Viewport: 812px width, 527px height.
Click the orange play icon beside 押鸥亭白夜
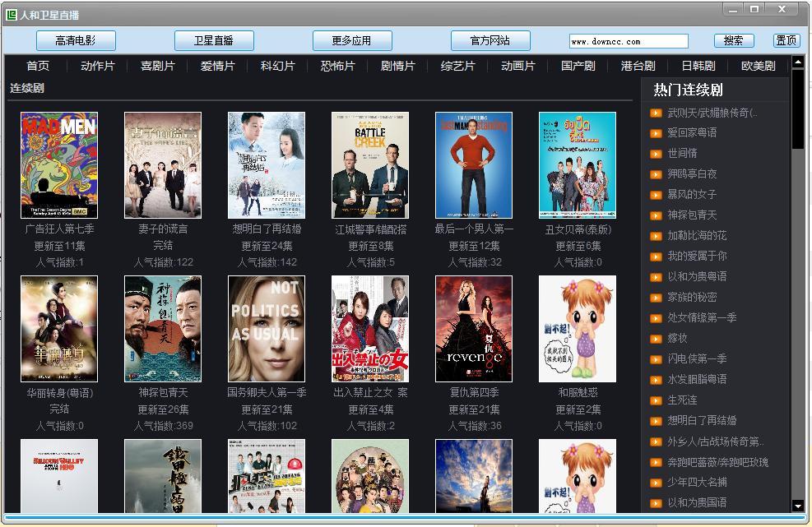coord(656,174)
